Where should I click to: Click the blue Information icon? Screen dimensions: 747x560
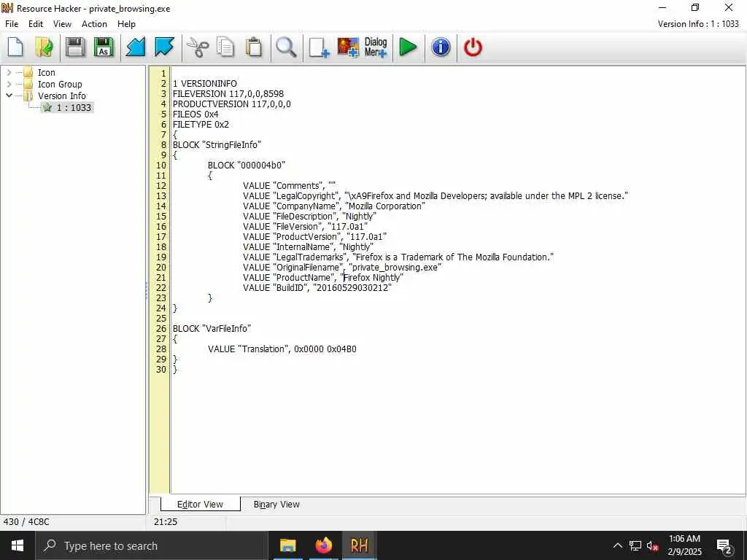pos(441,47)
